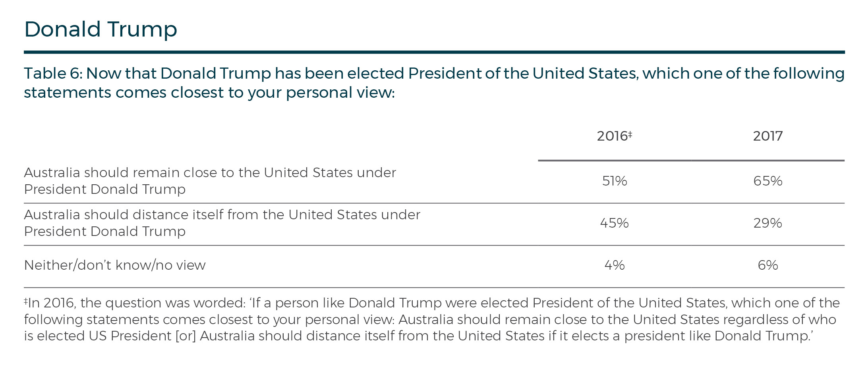Click the 51% value in the table
Screen dimensions: 868x365
tap(614, 181)
